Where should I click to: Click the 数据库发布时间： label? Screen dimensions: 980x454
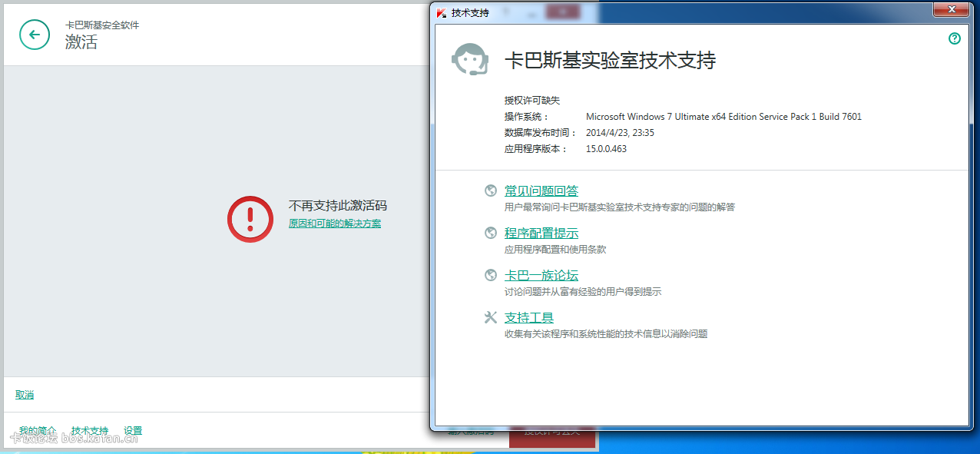tap(541, 133)
